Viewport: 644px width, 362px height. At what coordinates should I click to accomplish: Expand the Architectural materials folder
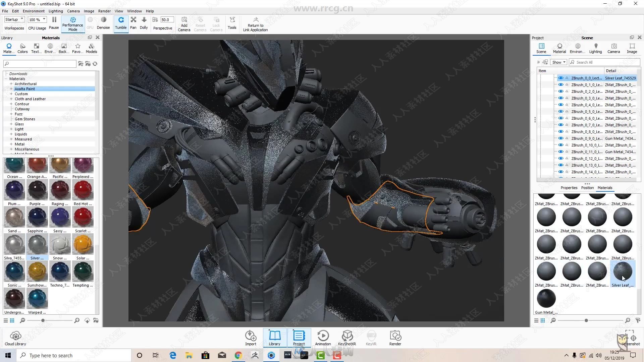(x=11, y=84)
